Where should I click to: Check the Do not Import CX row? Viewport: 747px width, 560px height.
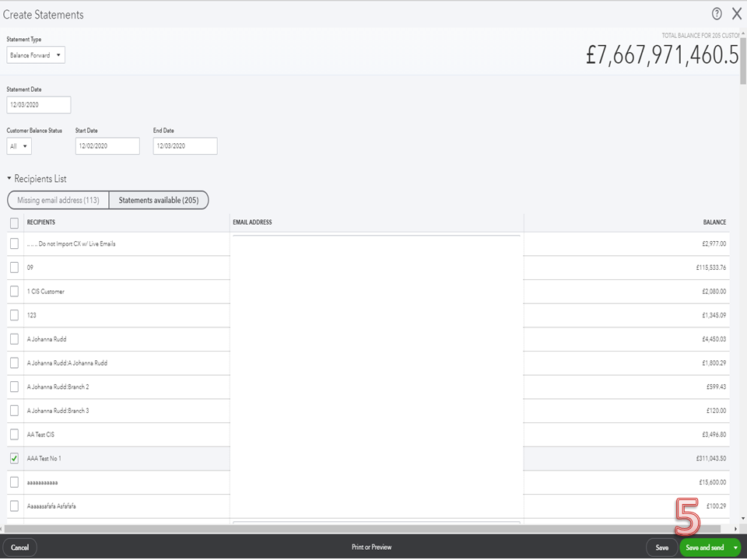tap(14, 243)
